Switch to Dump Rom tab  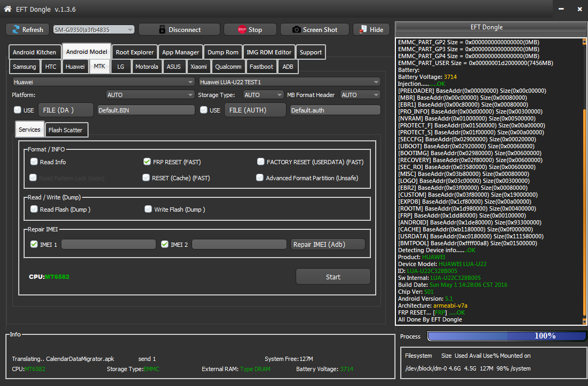(x=223, y=52)
